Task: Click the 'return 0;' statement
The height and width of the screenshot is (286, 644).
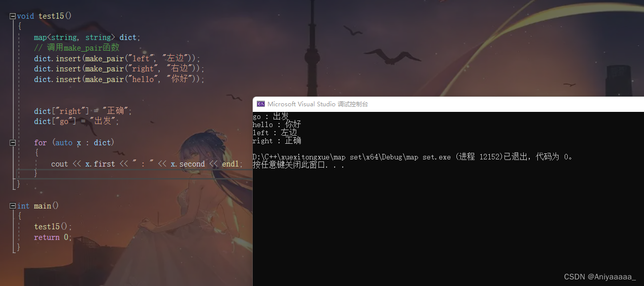Action: pyautogui.click(x=53, y=237)
